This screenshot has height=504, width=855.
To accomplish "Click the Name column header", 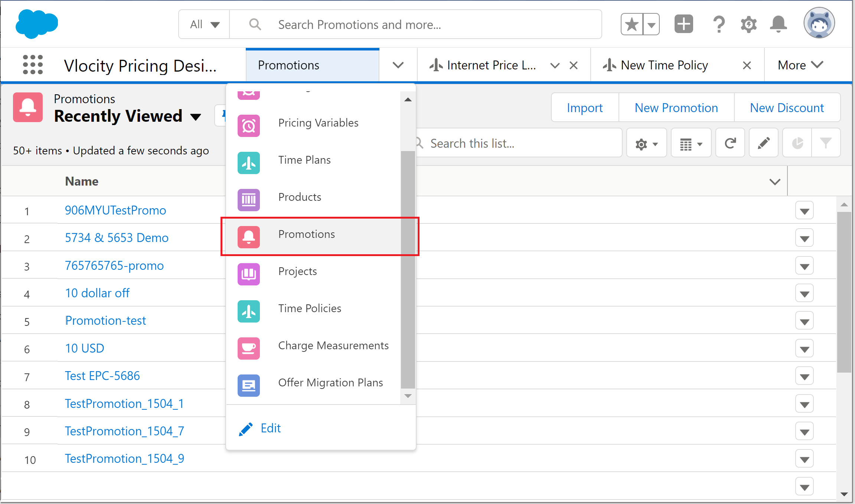I will point(82,181).
